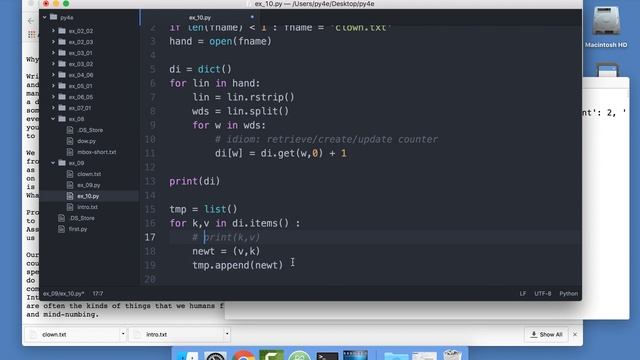Click the tmp.append(newt) code line

click(238, 265)
